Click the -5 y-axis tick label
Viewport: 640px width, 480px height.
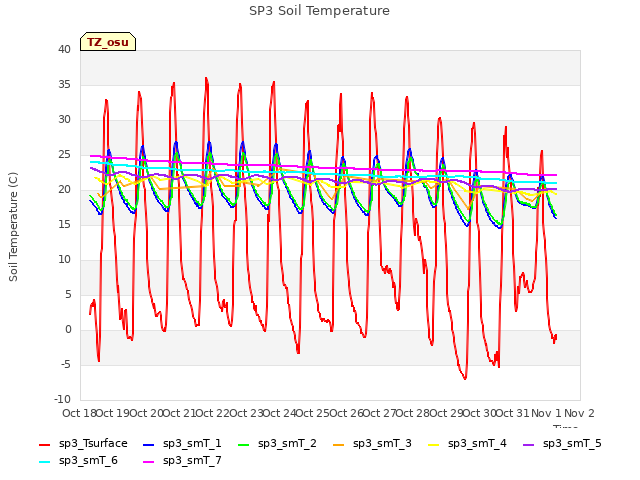65,365
